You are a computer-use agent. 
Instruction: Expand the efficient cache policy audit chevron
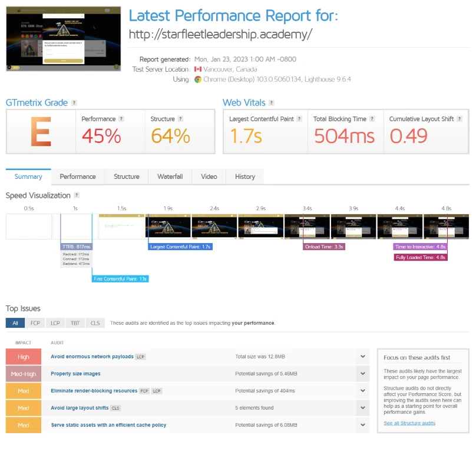click(363, 425)
